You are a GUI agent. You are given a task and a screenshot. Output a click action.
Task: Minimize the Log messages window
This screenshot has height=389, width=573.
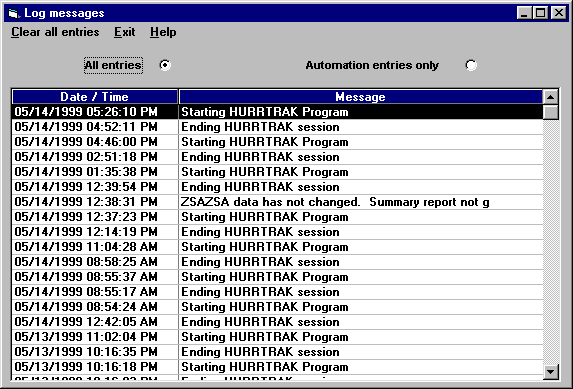[524, 13]
